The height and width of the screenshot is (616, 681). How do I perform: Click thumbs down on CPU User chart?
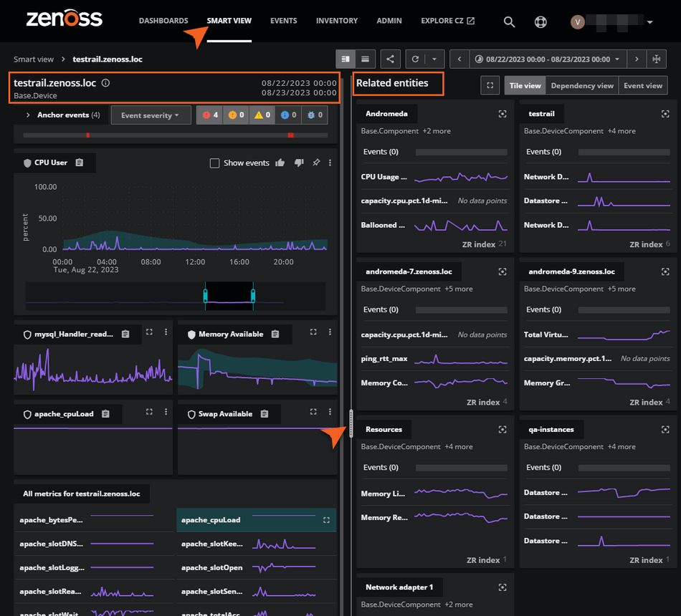pyautogui.click(x=299, y=163)
